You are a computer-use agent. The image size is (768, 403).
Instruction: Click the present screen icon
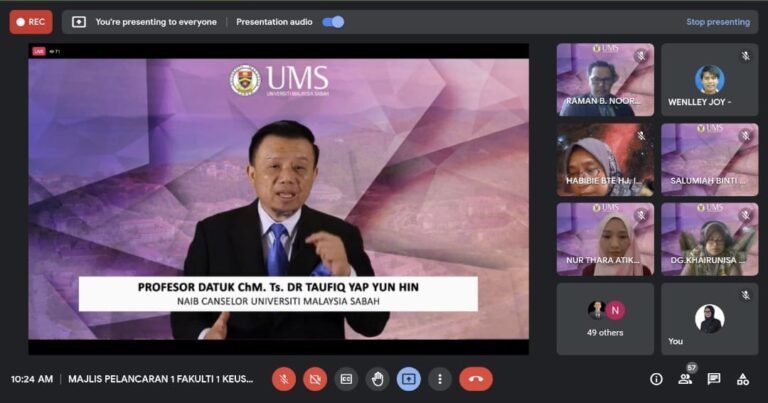point(408,379)
